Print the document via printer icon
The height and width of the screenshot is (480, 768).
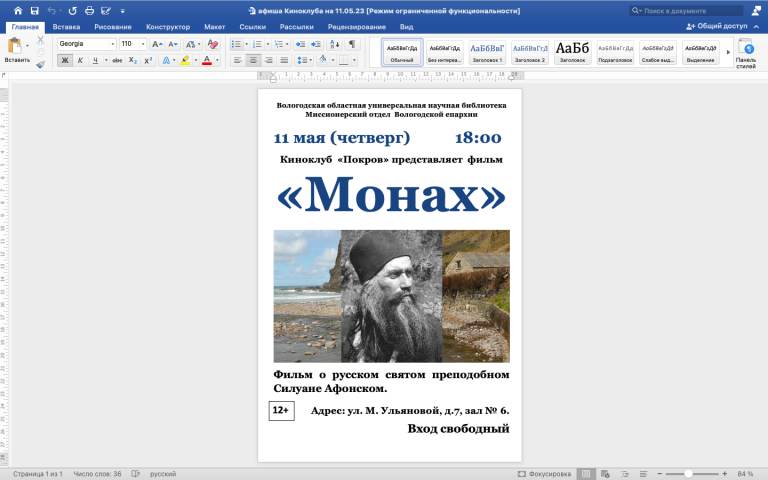pos(89,10)
